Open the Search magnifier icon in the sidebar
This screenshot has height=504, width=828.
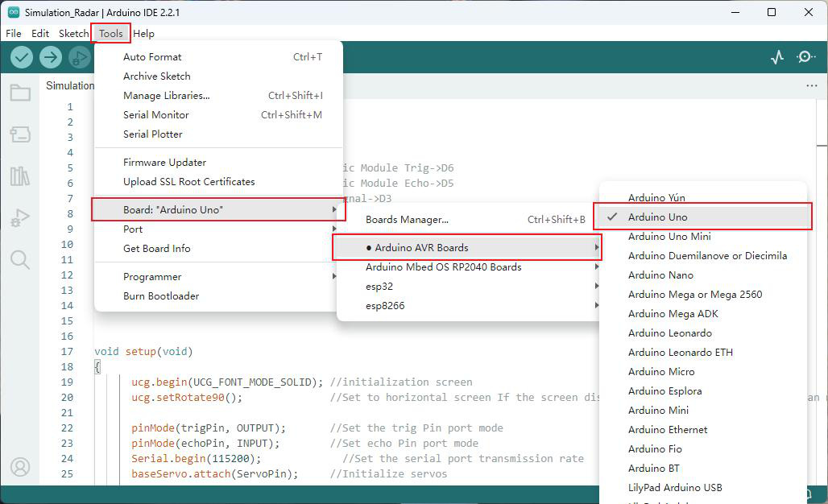[20, 260]
